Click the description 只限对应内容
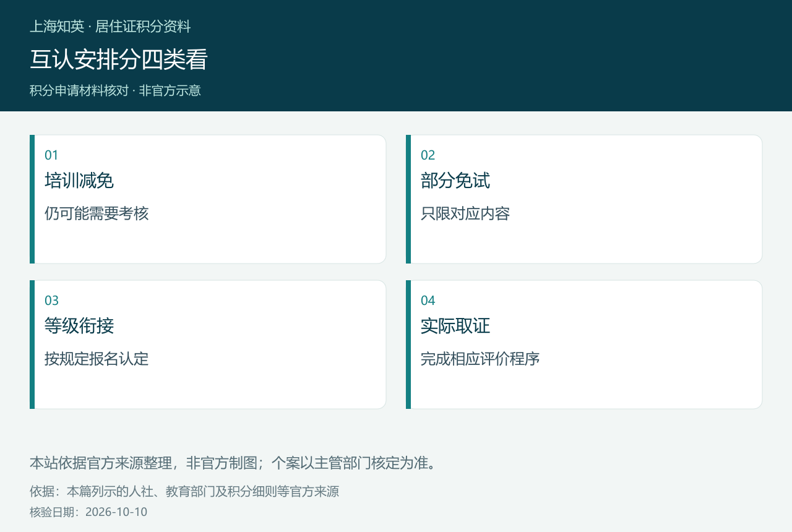The height and width of the screenshot is (532, 792). click(x=465, y=213)
